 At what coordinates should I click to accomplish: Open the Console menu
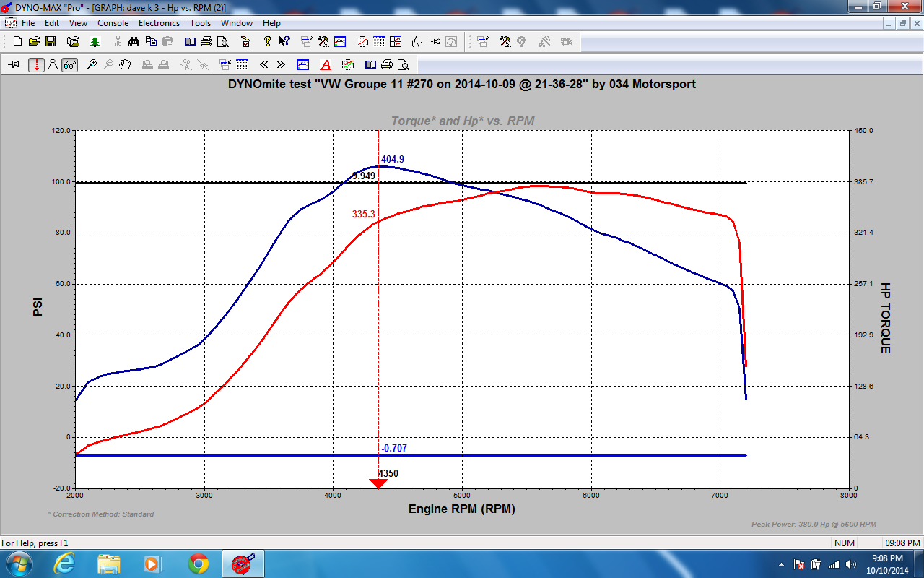pos(113,22)
